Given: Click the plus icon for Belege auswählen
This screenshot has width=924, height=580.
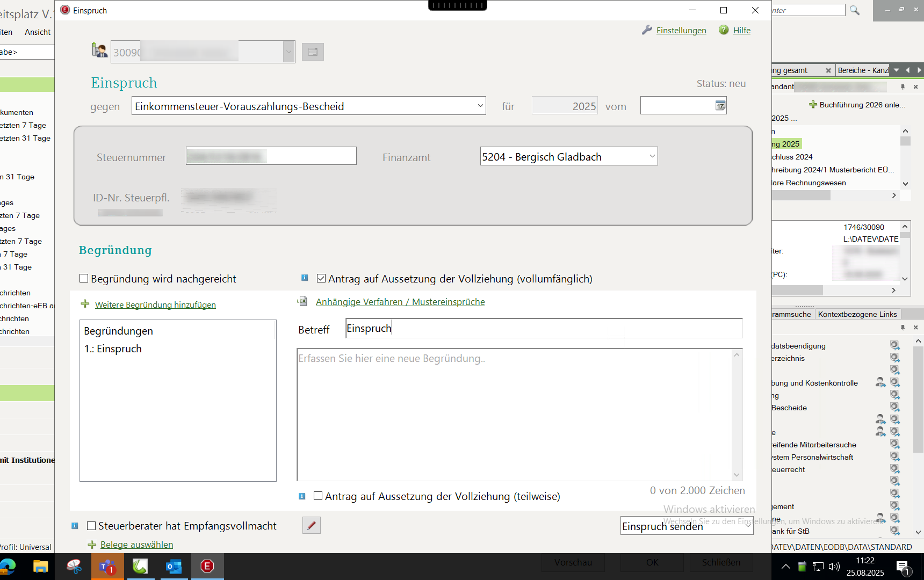Looking at the screenshot, I should pos(92,545).
